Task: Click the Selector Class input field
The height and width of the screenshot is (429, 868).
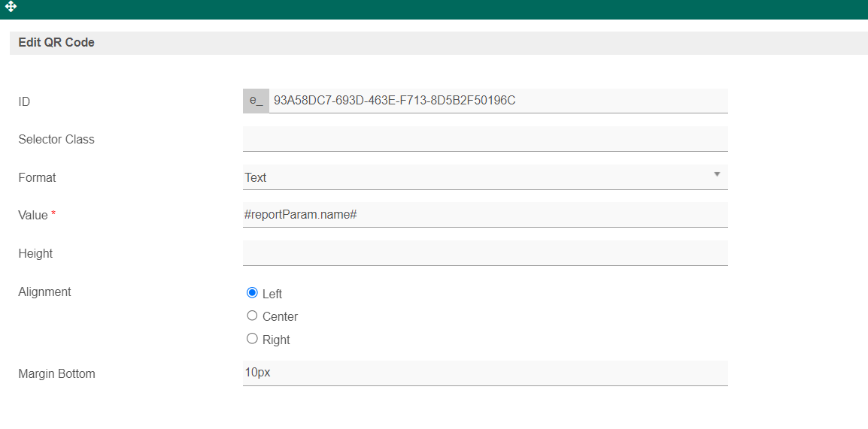Action: point(485,139)
